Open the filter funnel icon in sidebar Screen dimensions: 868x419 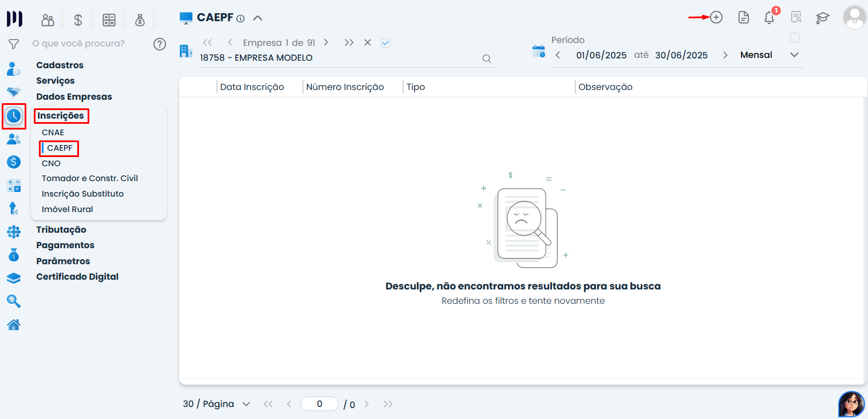(14, 44)
